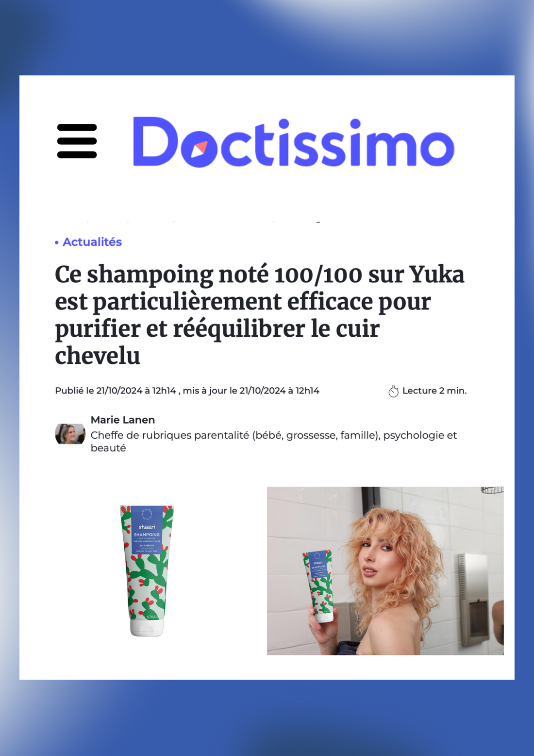534x756 pixels.
Task: Click the stopwatch reading time icon
Action: (x=393, y=391)
